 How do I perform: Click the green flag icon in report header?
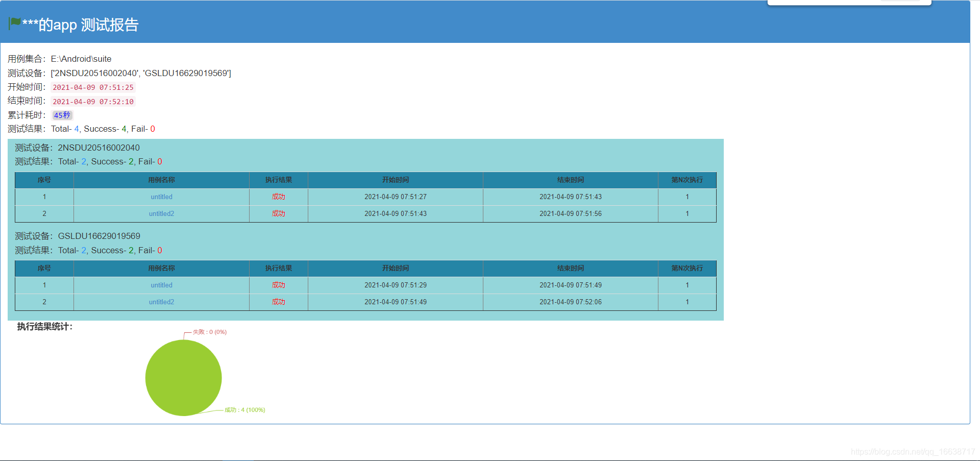[15, 23]
